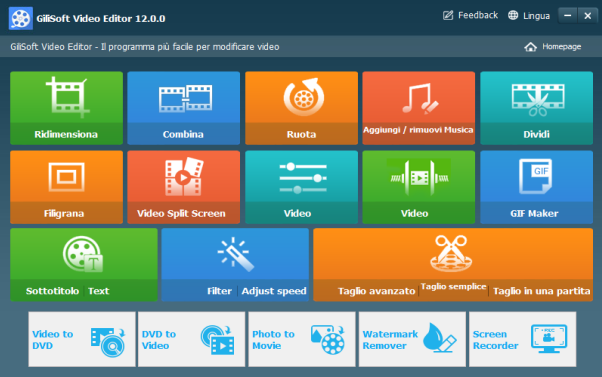The height and width of the screenshot is (377, 602).
Task: Click the Video to DVD disc icon
Action: pyautogui.click(x=108, y=342)
